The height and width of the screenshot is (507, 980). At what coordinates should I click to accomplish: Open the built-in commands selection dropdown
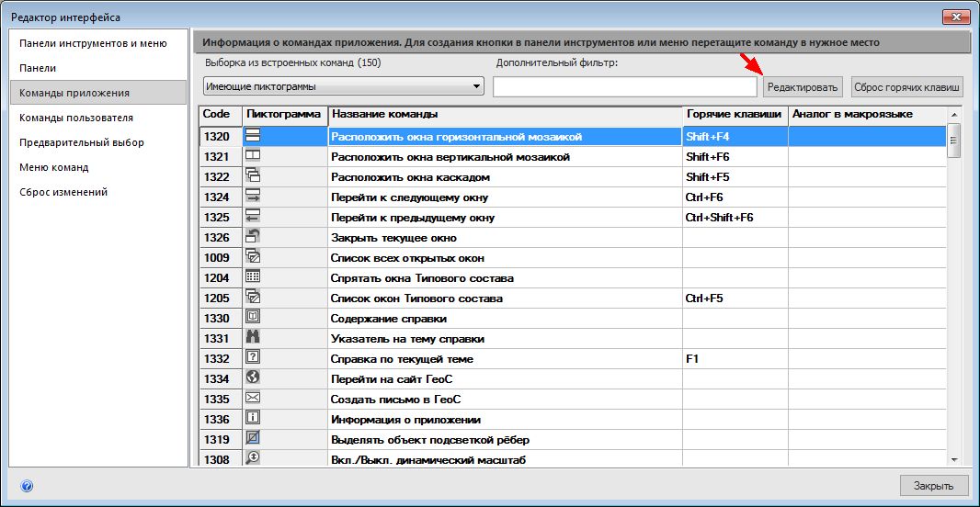[344, 86]
